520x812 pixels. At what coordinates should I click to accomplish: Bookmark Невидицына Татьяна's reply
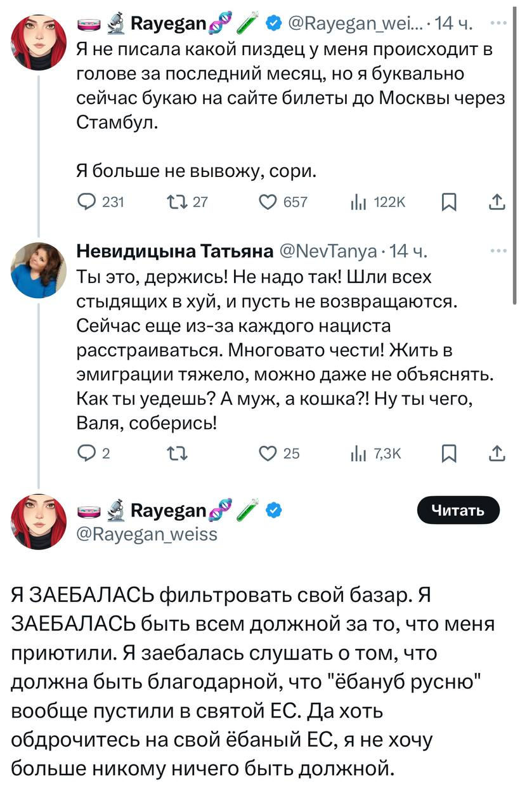point(448,453)
